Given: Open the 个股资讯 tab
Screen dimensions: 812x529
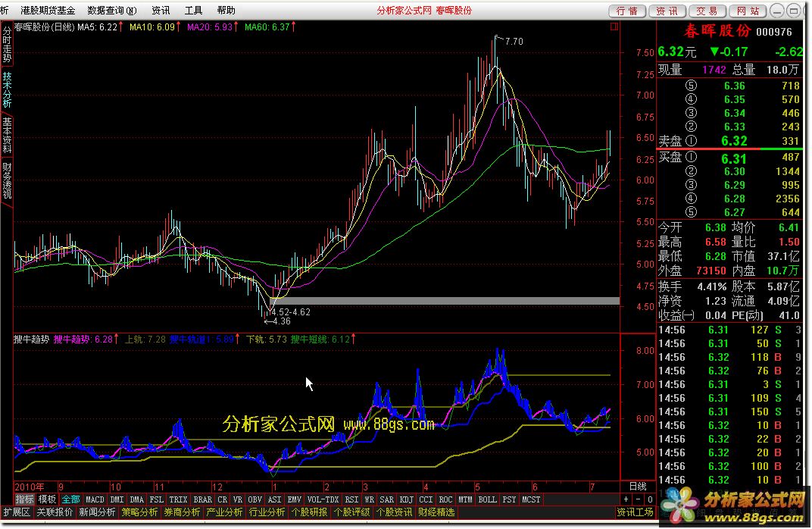Looking at the screenshot, I should pos(395,512).
